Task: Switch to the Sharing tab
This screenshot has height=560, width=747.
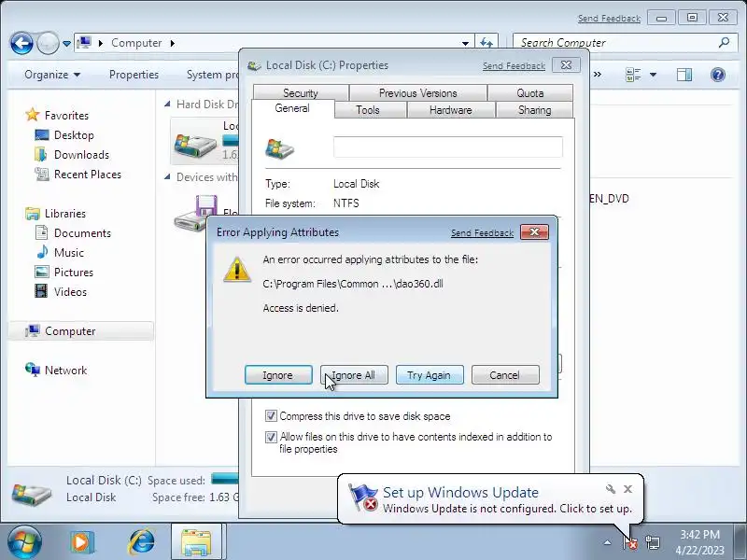Action: (534, 110)
